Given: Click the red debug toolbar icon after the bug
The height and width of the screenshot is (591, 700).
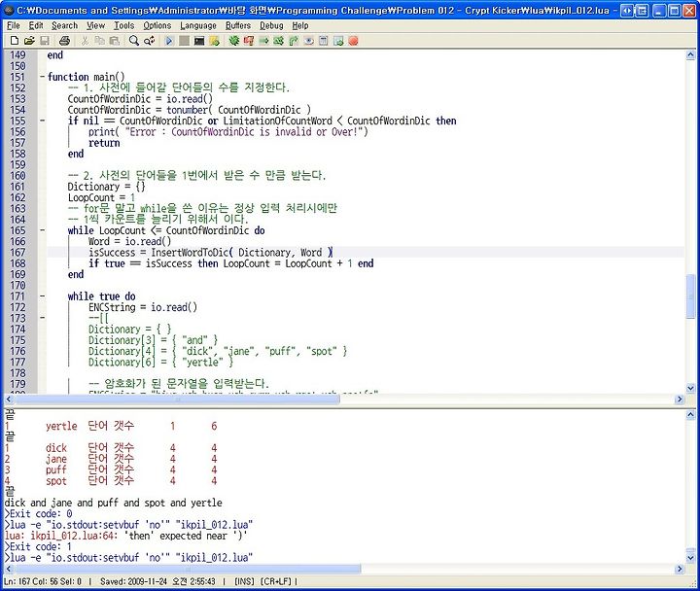Looking at the screenshot, I should [249, 41].
